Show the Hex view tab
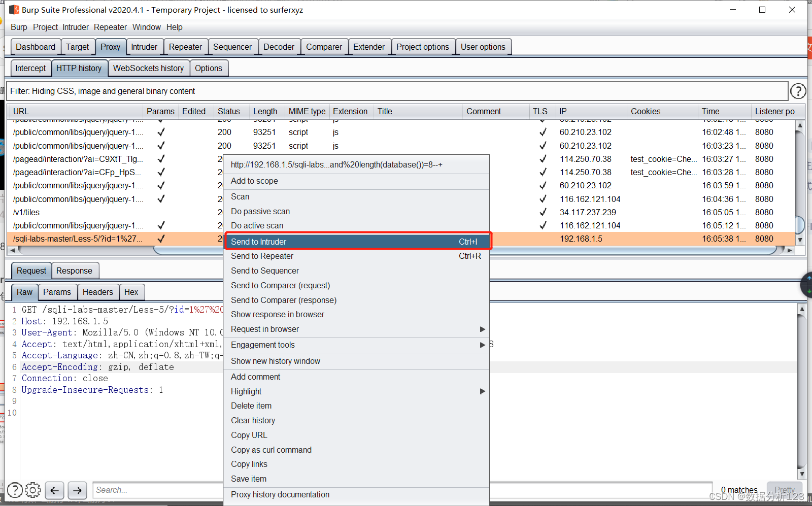The height and width of the screenshot is (506, 812). pos(131,292)
